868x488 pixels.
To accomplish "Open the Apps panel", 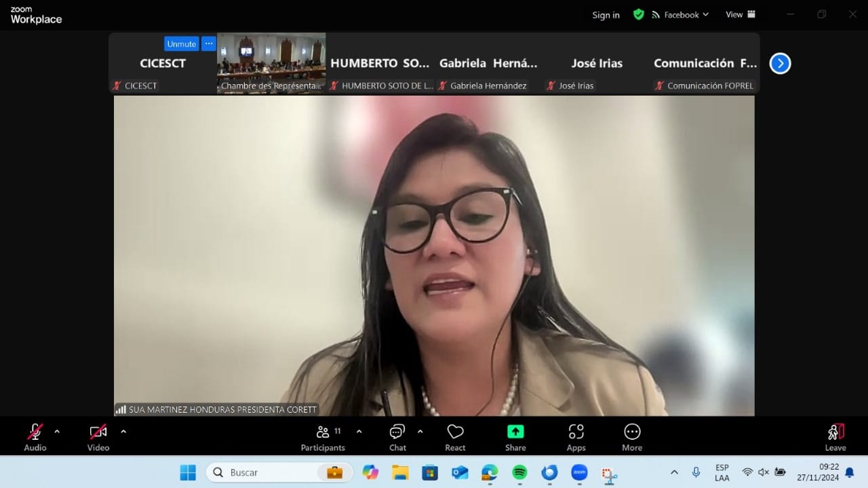I will 576,437.
